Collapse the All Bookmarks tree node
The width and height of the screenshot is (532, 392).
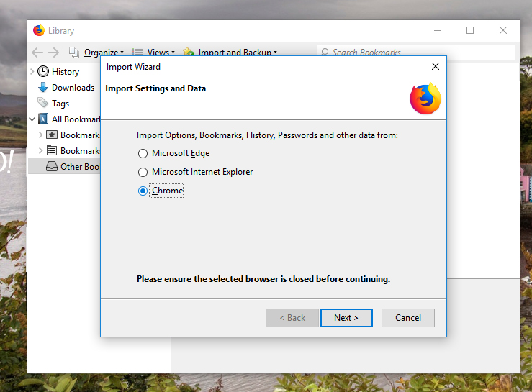32,119
